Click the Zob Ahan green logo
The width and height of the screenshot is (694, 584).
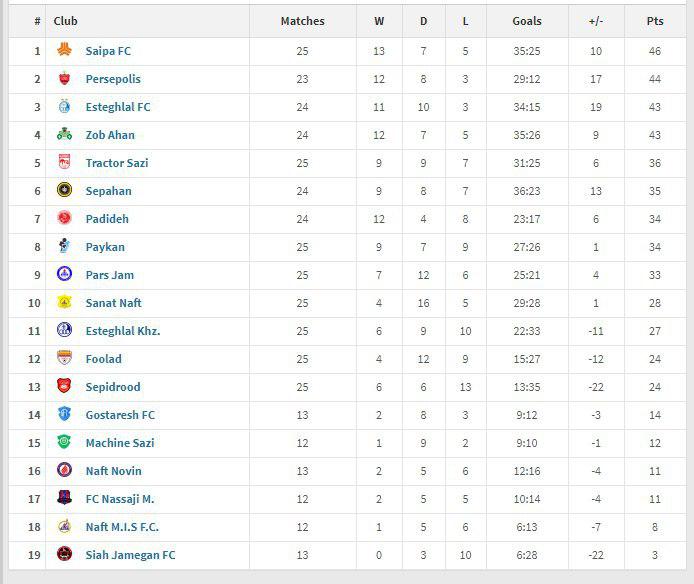(64, 134)
